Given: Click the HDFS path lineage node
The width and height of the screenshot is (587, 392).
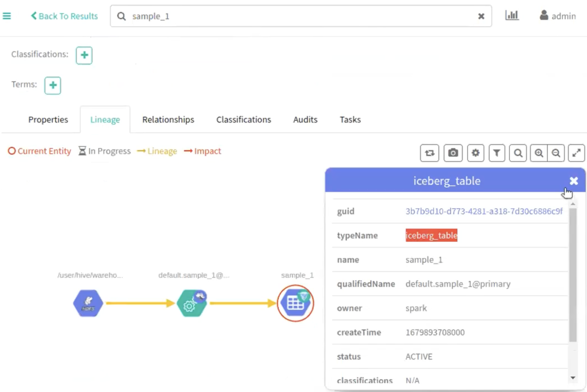Looking at the screenshot, I should [88, 303].
